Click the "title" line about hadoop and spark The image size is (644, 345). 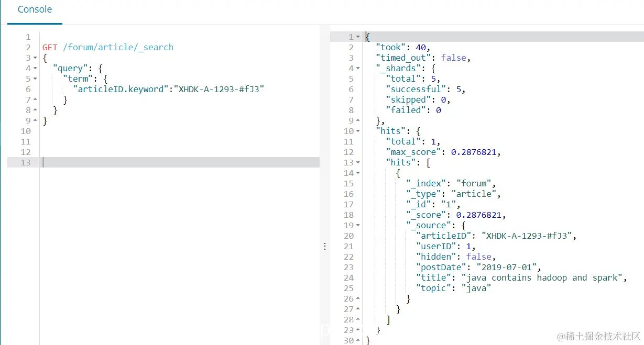pyautogui.click(x=521, y=277)
